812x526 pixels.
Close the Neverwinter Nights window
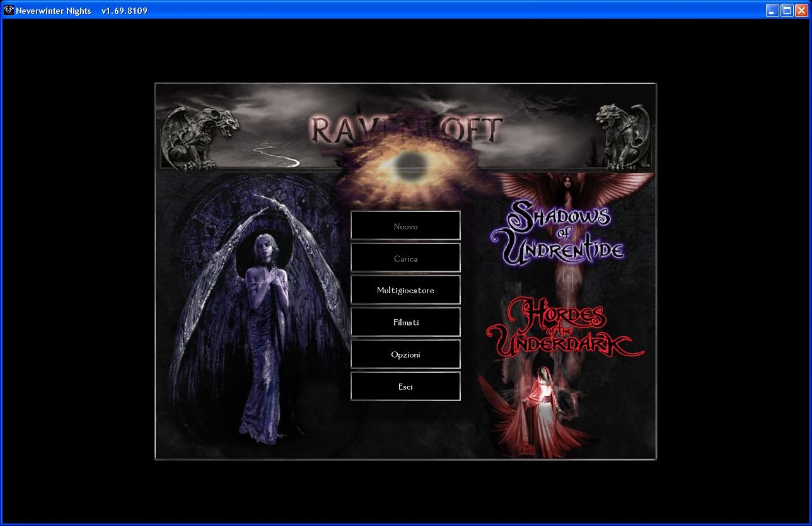(x=801, y=10)
